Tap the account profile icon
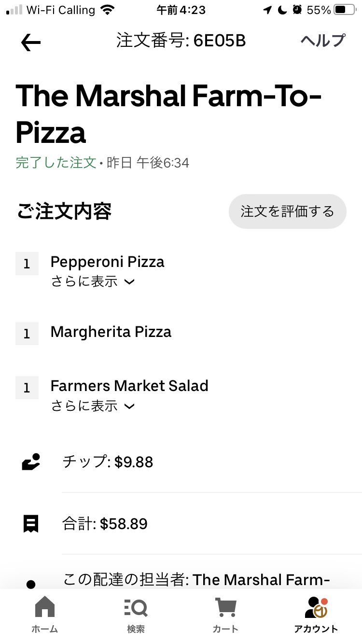This screenshot has width=362, height=644. point(316,607)
